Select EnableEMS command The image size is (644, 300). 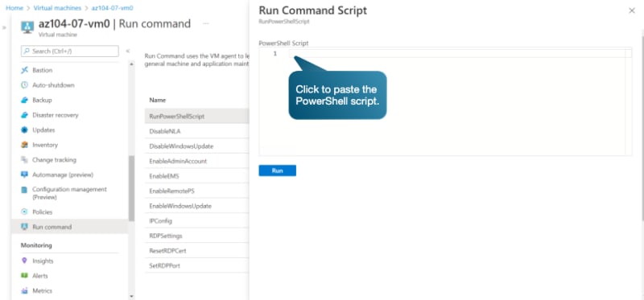[196, 176]
